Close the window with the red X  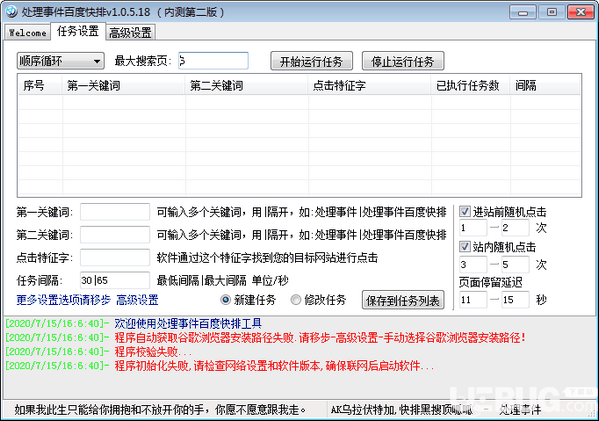click(x=581, y=12)
